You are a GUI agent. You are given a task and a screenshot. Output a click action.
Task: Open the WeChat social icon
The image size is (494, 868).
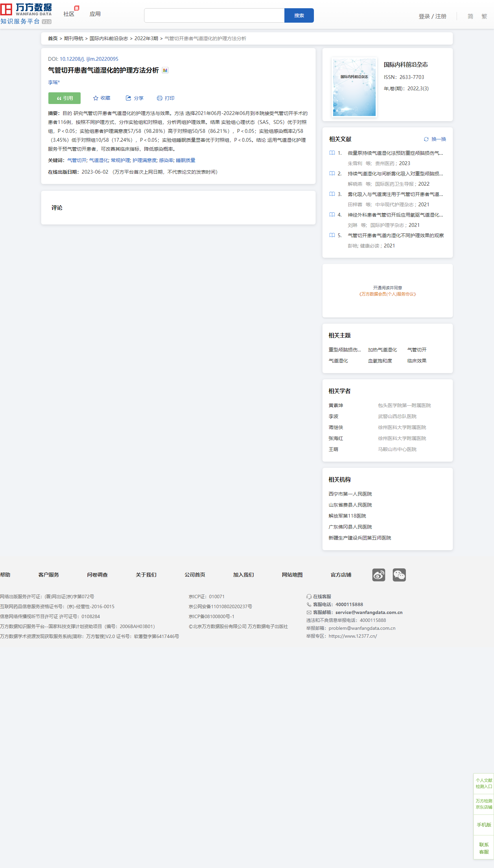399,575
